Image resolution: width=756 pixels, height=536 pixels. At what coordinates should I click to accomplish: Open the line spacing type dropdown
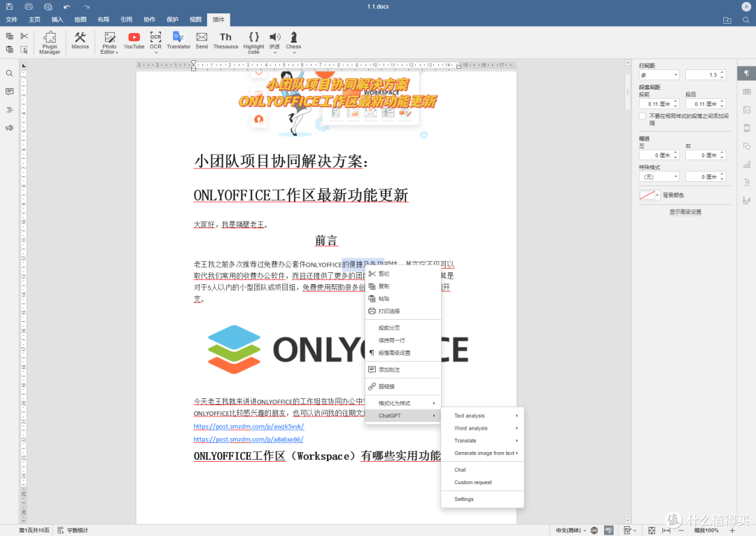click(x=659, y=75)
